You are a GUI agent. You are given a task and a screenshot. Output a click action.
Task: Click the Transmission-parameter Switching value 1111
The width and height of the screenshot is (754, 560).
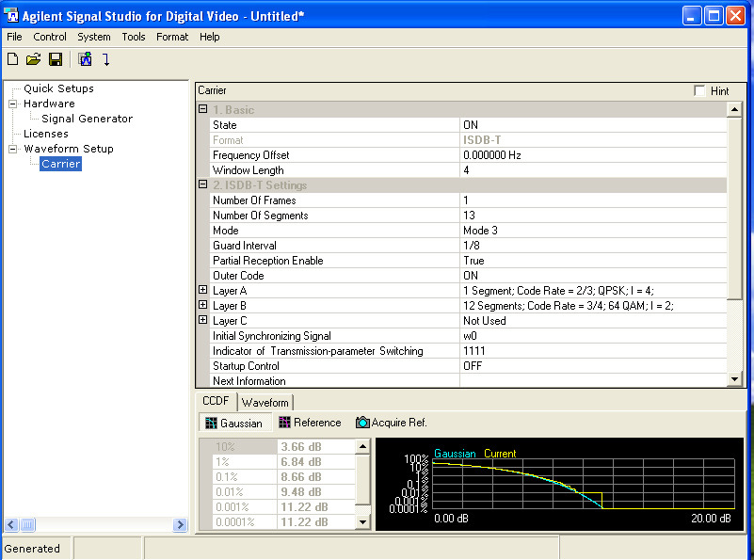(x=593, y=351)
